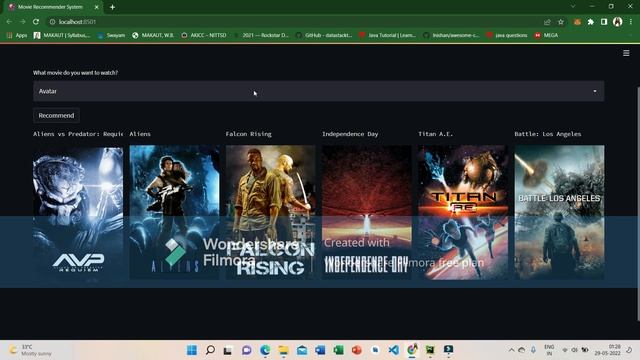Open the ENG IN language indicator
The height and width of the screenshot is (360, 640).
549,350
